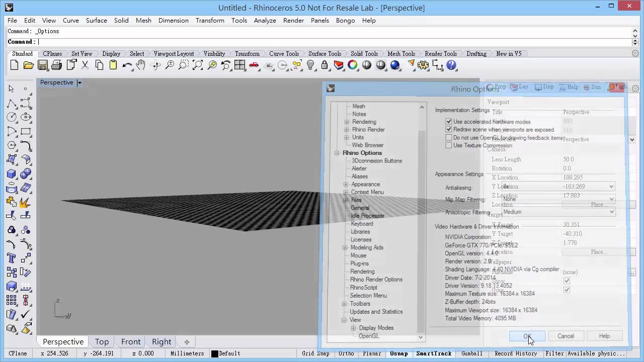Viewport: 644px width, 362px height.
Task: Click OK in Rhino Options dialog
Action: pos(527,336)
